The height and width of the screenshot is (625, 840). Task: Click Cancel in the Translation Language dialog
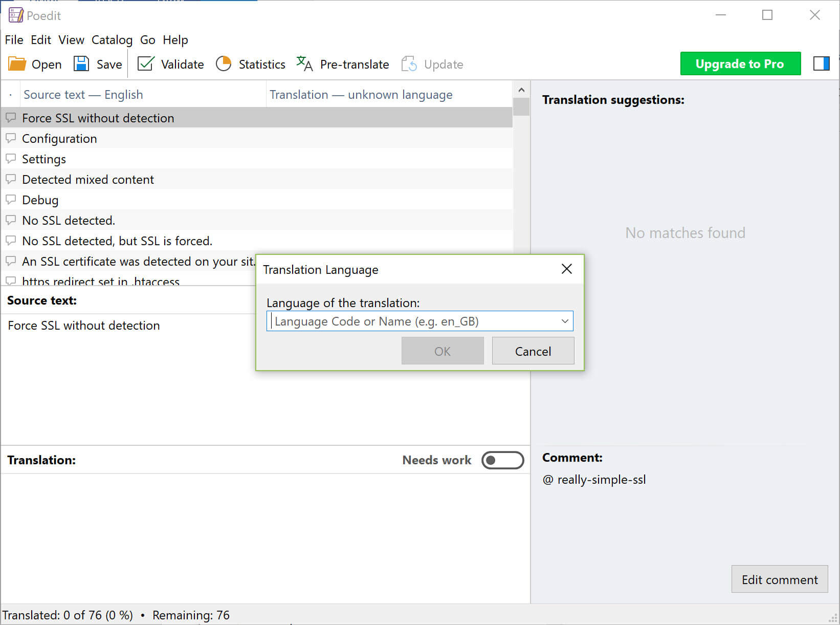pyautogui.click(x=533, y=351)
